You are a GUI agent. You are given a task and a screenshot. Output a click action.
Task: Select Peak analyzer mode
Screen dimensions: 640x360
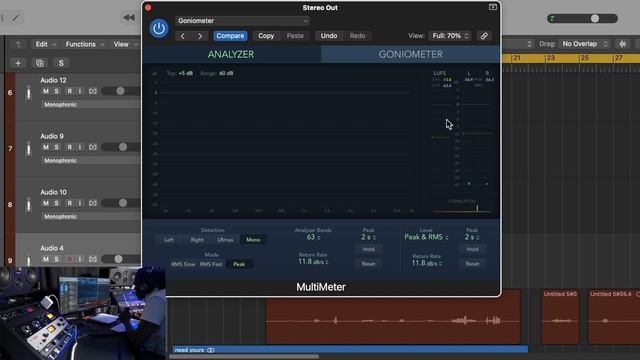point(239,264)
